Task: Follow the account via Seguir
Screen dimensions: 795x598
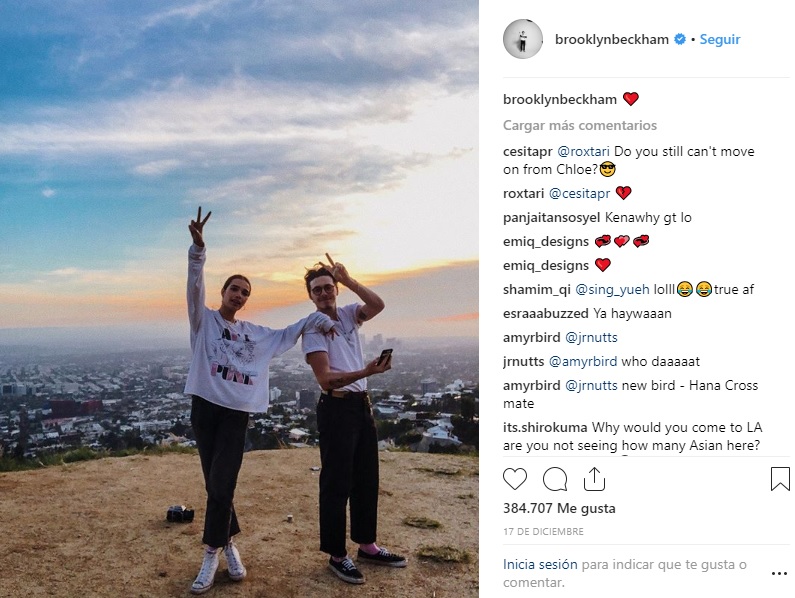Action: 720,39
